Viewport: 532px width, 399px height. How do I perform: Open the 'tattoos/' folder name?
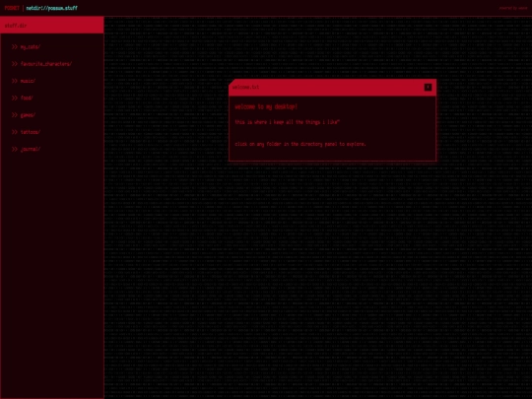pyautogui.click(x=31, y=132)
